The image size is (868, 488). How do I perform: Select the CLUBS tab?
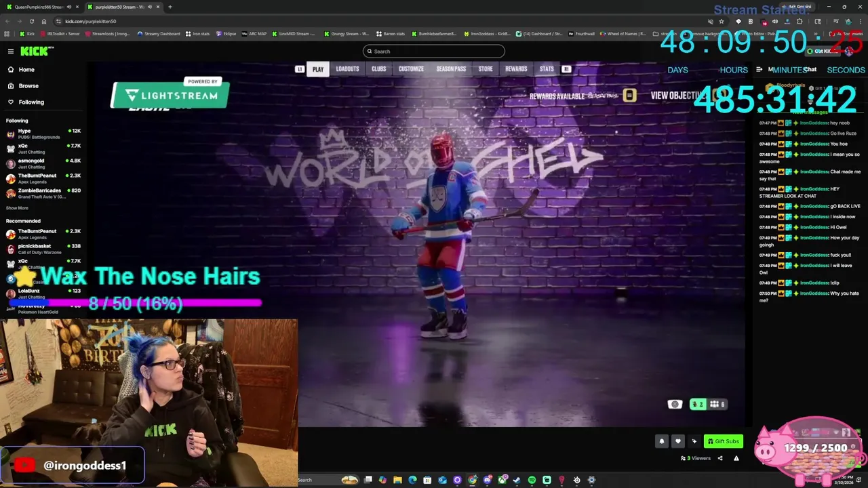click(378, 69)
